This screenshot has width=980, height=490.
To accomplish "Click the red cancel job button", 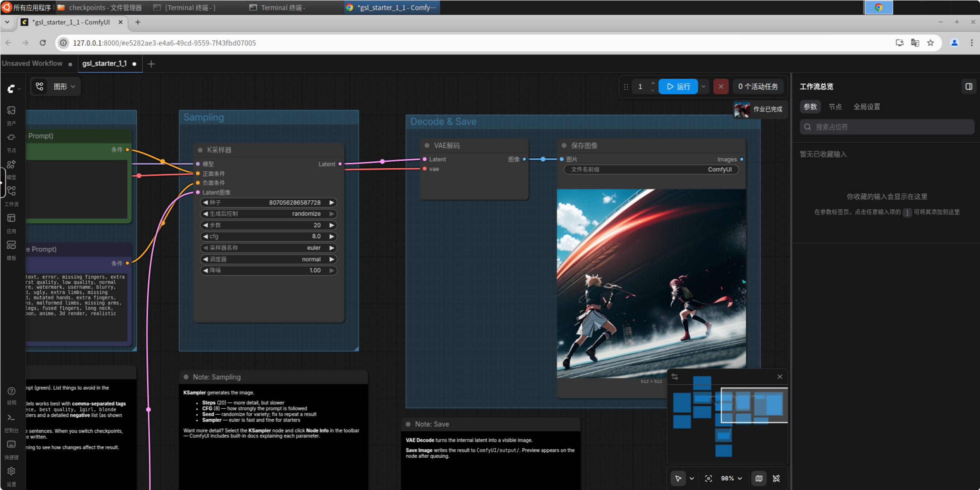I will pos(721,86).
